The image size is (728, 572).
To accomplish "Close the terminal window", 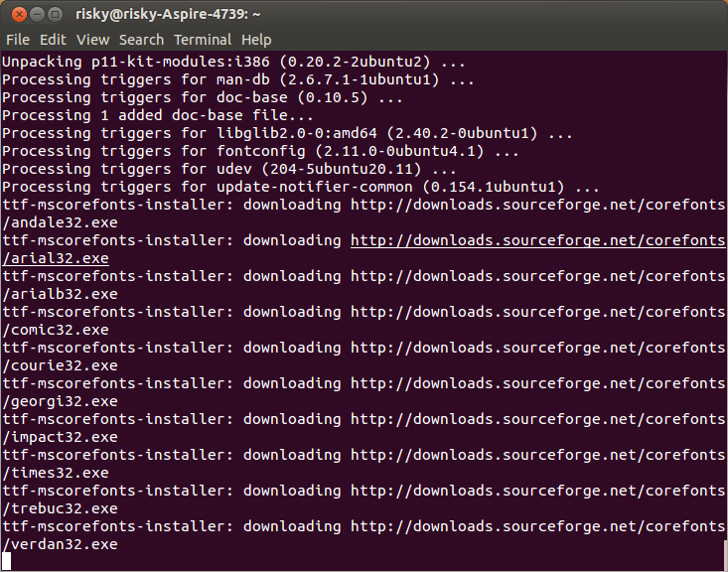I will (x=19, y=14).
